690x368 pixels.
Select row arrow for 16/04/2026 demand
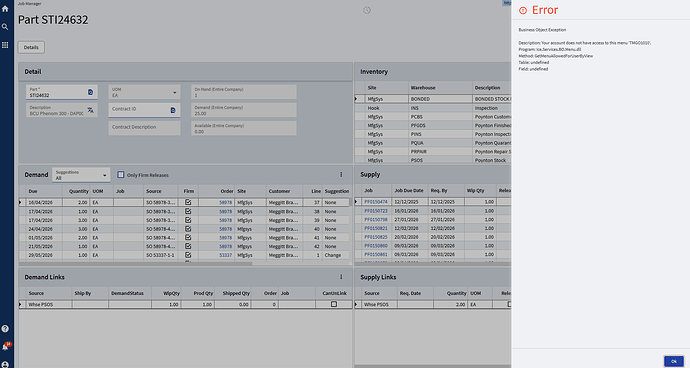click(x=20, y=202)
